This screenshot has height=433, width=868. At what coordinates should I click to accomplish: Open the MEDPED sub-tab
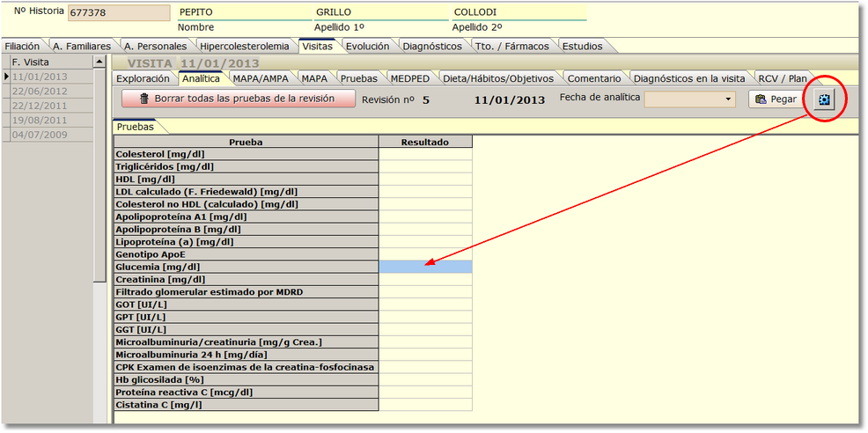(410, 78)
